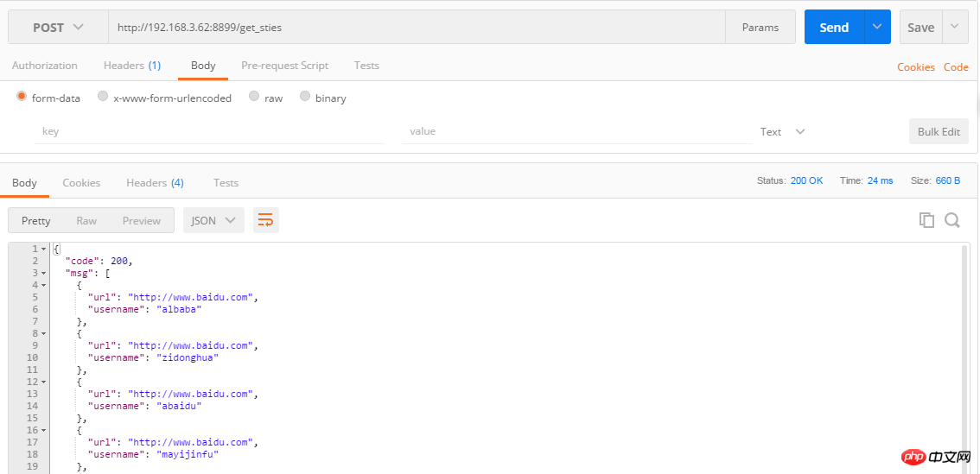Select the request Body tab
980x474 pixels.
tap(203, 66)
